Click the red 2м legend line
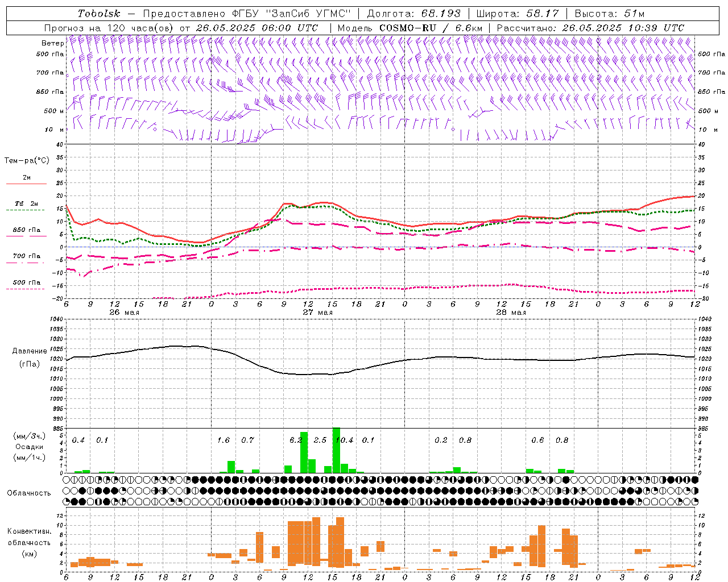Image resolution: width=728 pixels, height=582 pixels. click(26, 184)
